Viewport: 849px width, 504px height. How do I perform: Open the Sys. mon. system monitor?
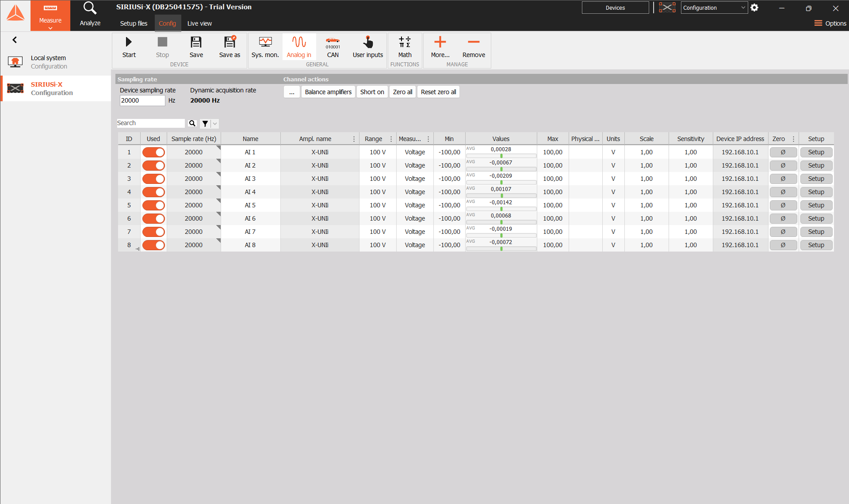(265, 42)
